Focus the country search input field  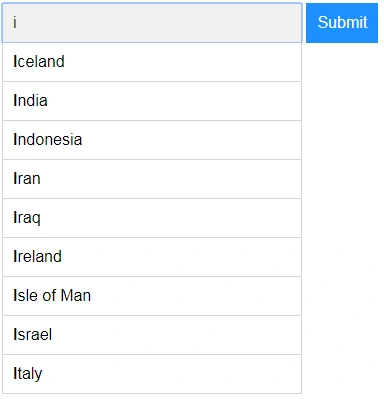pyautogui.click(x=152, y=23)
